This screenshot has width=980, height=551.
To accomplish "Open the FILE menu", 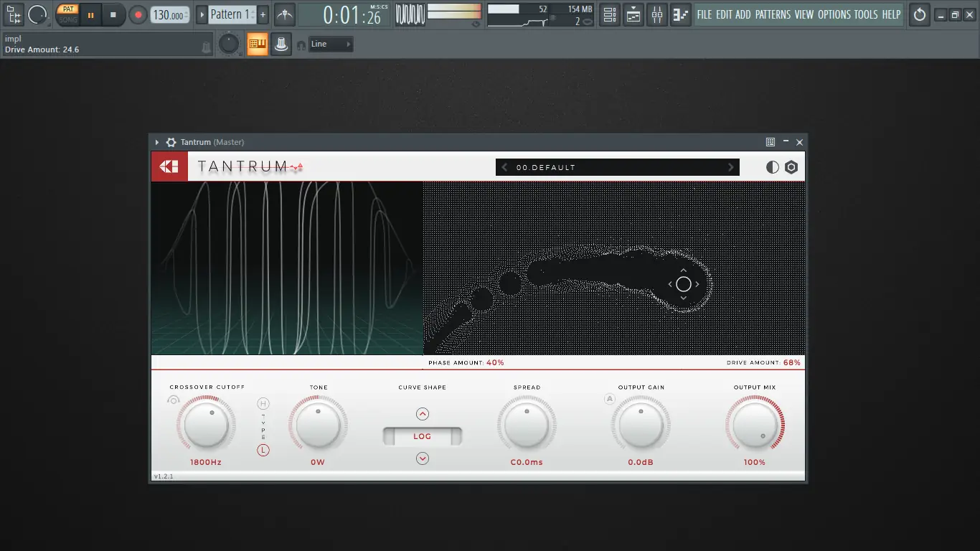I will click(x=705, y=14).
